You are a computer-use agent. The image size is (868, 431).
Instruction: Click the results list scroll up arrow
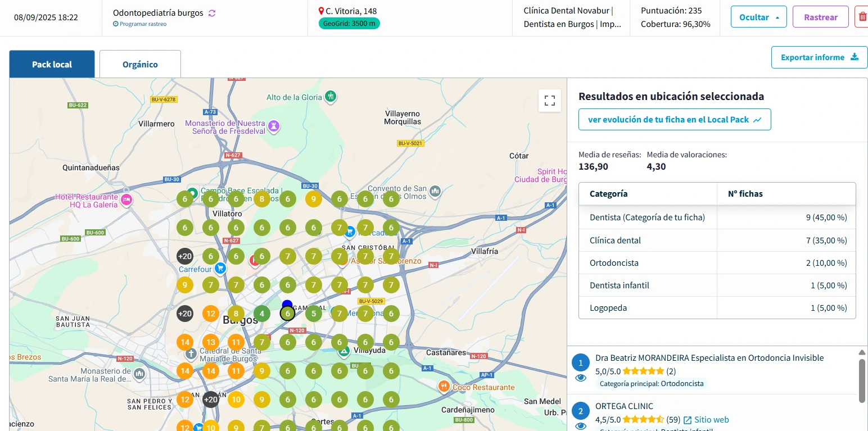click(x=862, y=352)
